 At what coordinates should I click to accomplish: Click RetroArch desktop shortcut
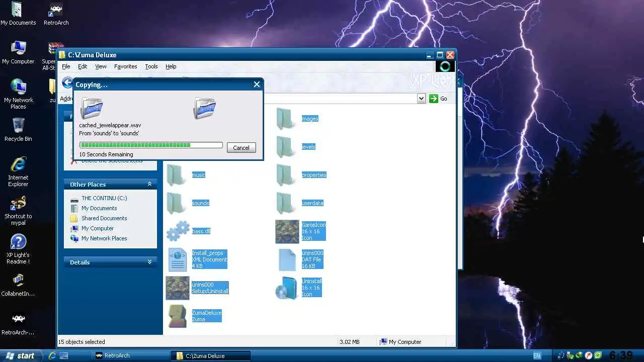tap(56, 14)
